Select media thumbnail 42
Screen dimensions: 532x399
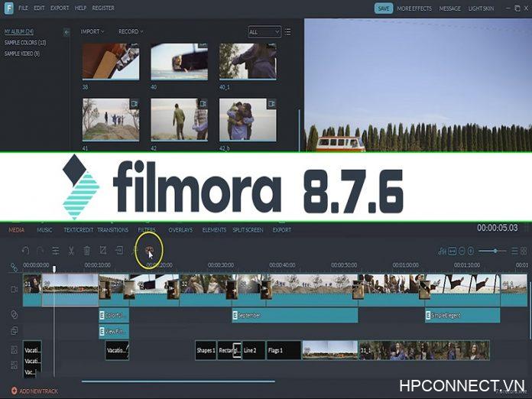[179, 119]
